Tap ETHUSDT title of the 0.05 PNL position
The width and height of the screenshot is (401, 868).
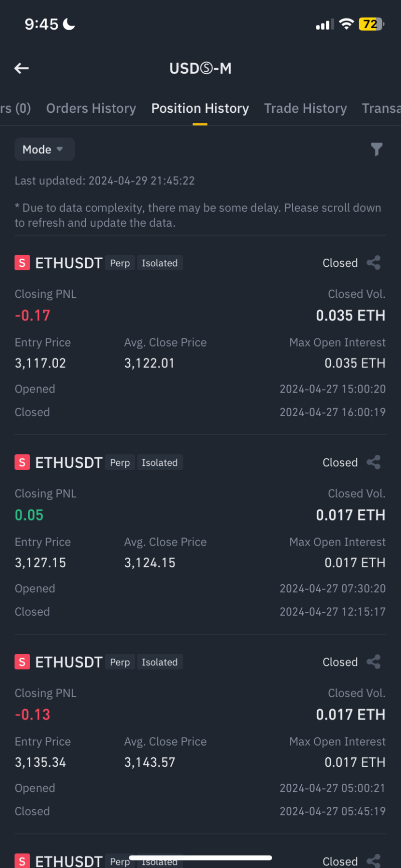(69, 462)
